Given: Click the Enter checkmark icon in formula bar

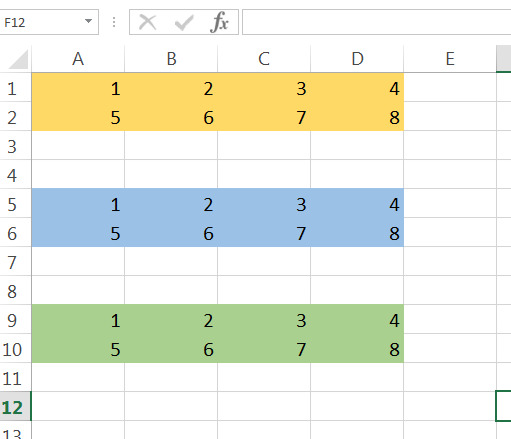Looking at the screenshot, I should 184,22.
